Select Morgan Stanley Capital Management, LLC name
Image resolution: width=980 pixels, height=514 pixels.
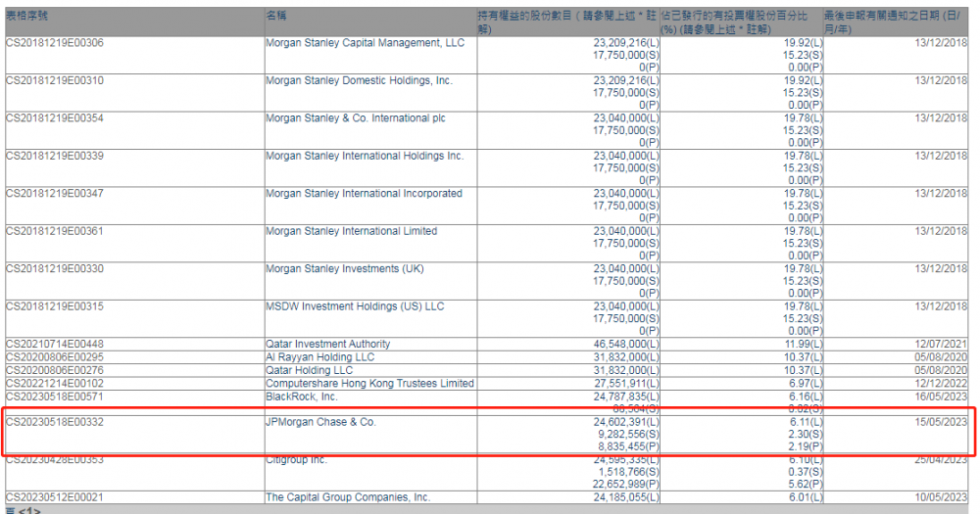pos(365,43)
